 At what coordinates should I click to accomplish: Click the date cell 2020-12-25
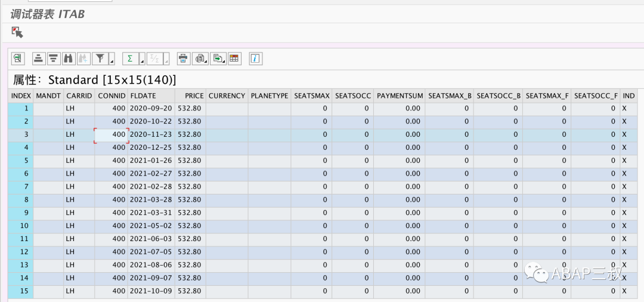[x=151, y=147]
